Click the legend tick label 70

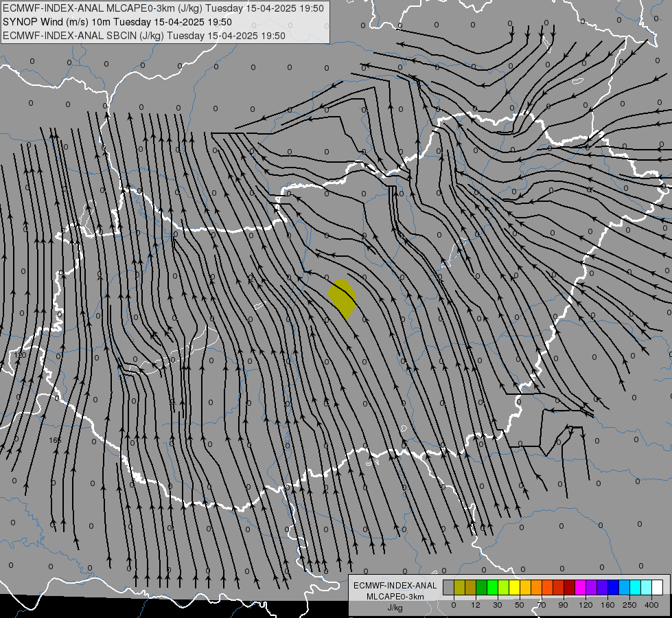pyautogui.click(x=542, y=605)
